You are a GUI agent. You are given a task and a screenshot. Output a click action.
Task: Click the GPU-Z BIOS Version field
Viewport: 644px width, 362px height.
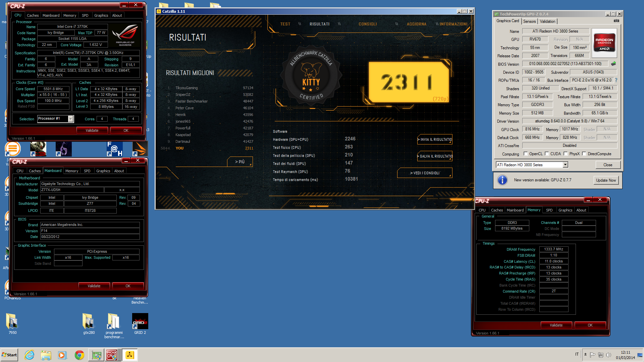point(565,64)
